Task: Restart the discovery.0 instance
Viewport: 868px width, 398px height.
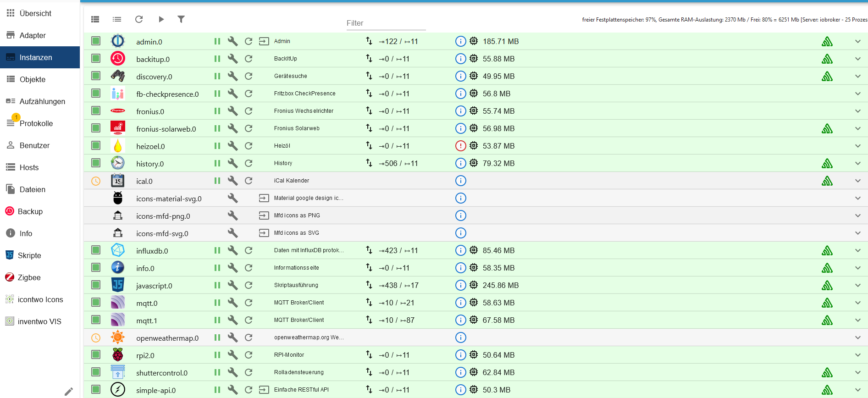Action: tap(249, 76)
